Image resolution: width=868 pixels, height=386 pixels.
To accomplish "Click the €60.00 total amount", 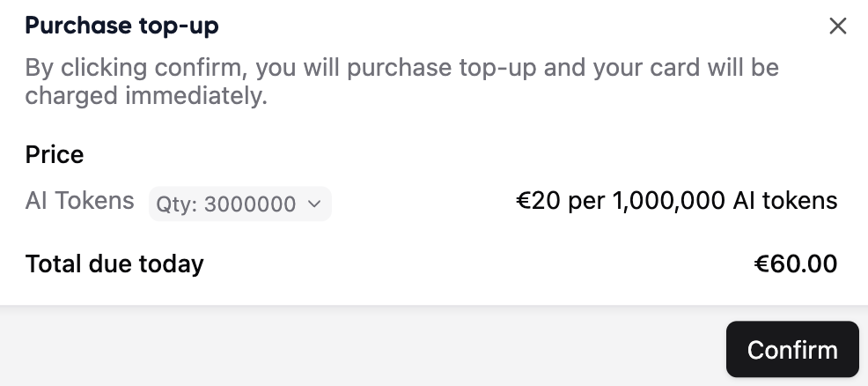I will click(796, 264).
